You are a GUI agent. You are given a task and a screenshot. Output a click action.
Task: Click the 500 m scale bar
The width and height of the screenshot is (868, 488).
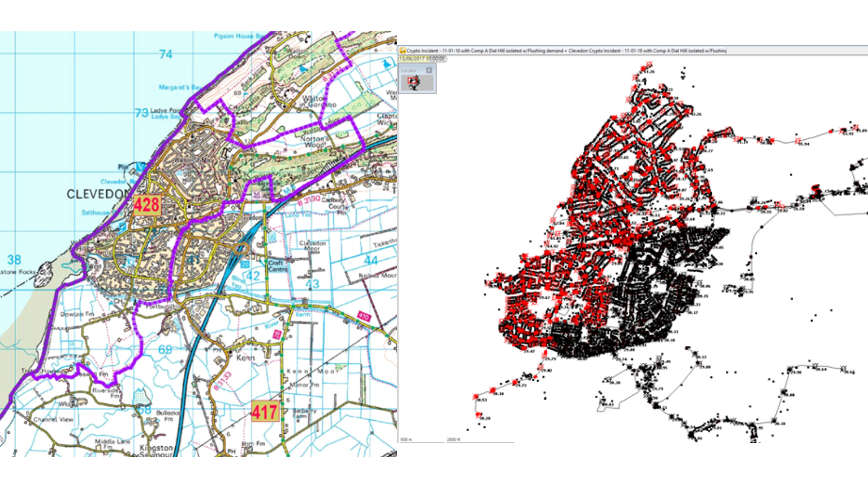pyautogui.click(x=421, y=440)
